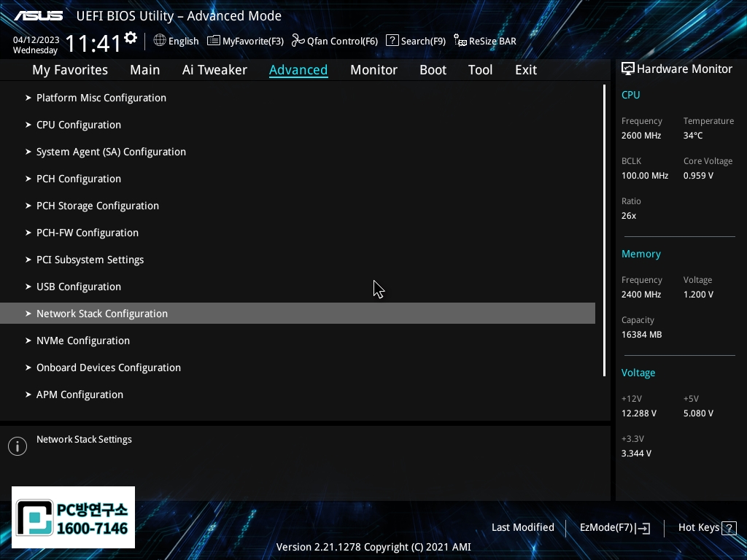Click the Network Stack Settings help text
The image size is (747, 560).
[x=84, y=440]
